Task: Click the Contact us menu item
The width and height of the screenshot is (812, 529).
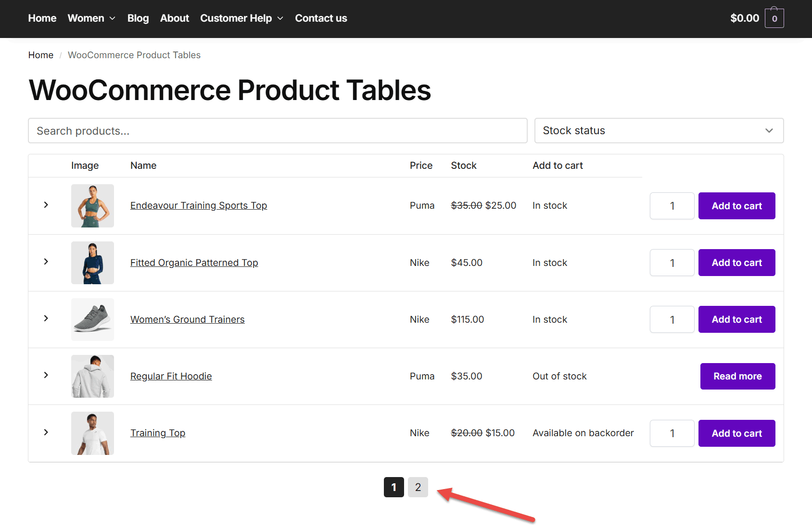Action: 321,18
